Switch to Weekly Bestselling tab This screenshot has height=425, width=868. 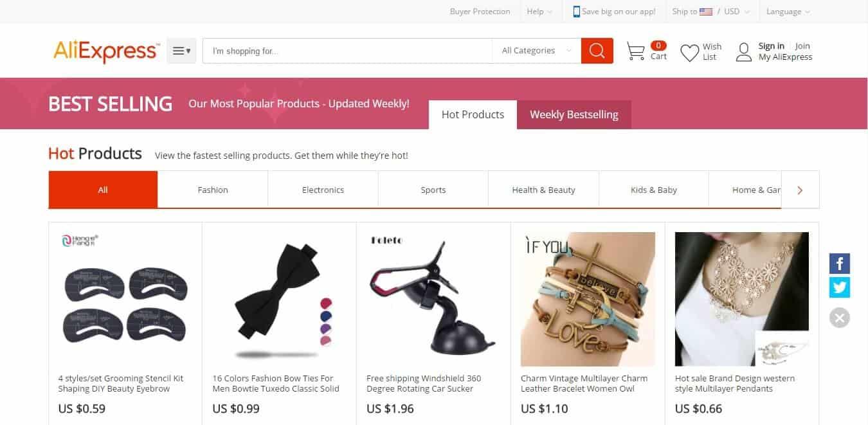(574, 114)
